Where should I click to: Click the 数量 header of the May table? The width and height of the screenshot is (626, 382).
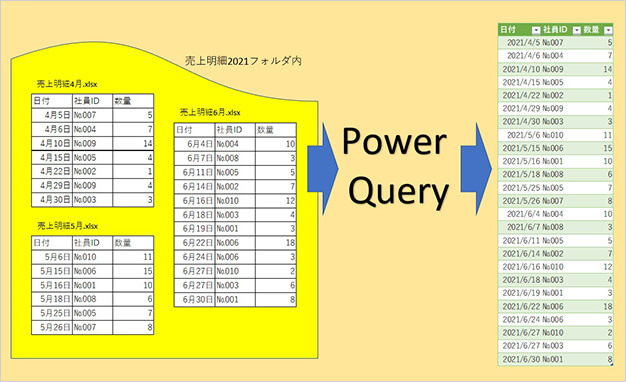coord(133,243)
